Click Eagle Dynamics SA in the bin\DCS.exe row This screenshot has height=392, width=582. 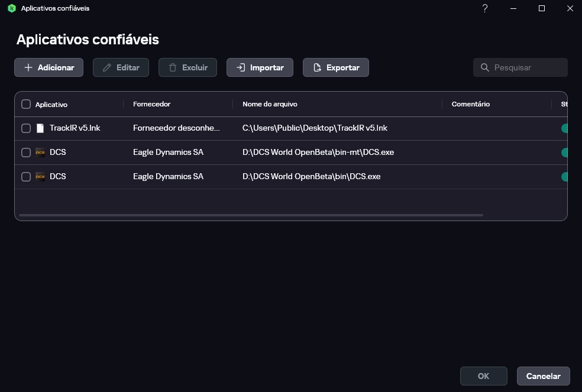[x=168, y=176]
